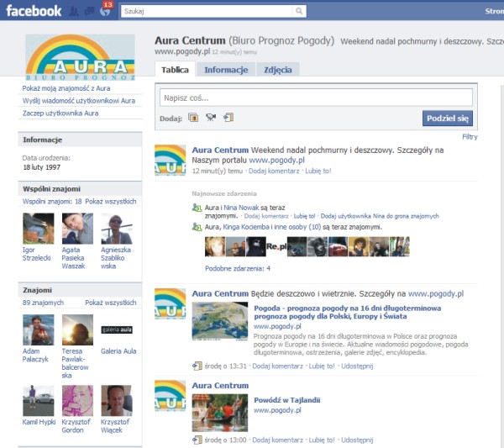Open Igor Strzelecki's photo
Screen dimensions: 504x448
click(x=39, y=229)
